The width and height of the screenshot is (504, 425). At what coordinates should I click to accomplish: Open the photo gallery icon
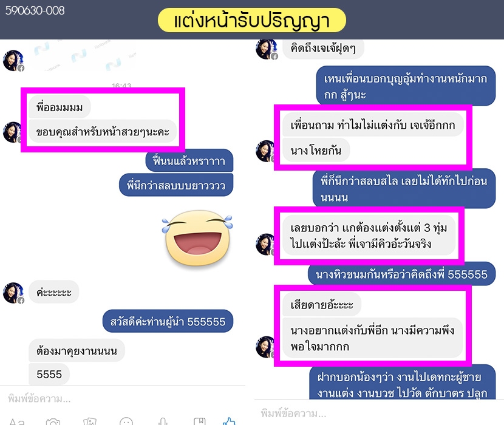pos(90,421)
